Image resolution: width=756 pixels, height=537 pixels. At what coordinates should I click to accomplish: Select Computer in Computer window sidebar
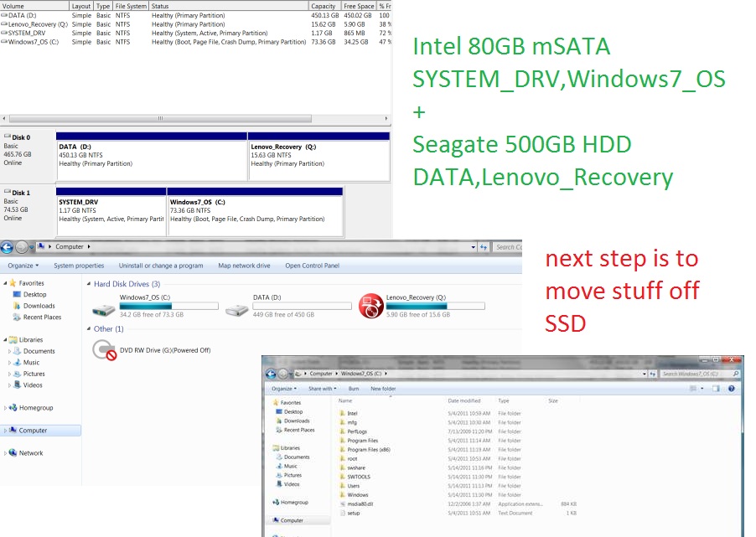point(40,431)
